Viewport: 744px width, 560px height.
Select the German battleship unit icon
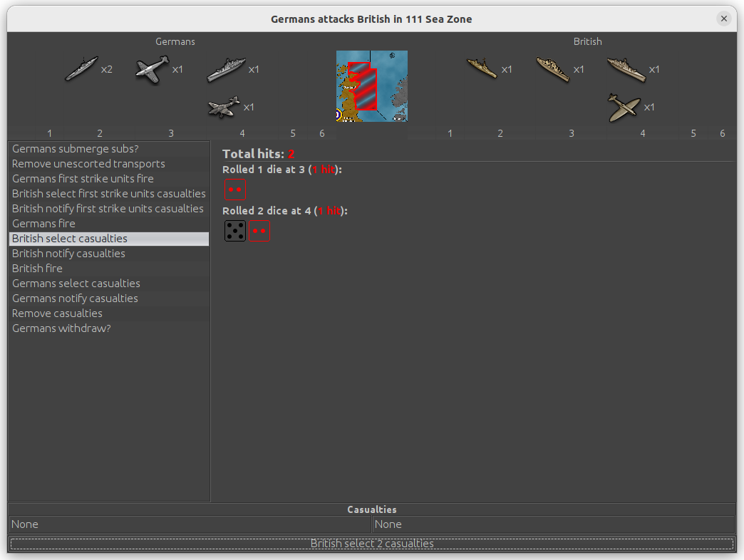(227, 70)
